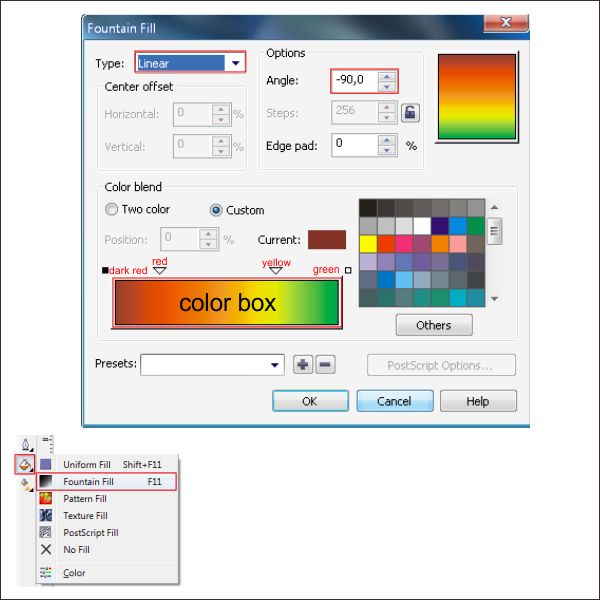Select the Two color radio button
Viewport: 600px width, 600px height.
click(x=112, y=210)
